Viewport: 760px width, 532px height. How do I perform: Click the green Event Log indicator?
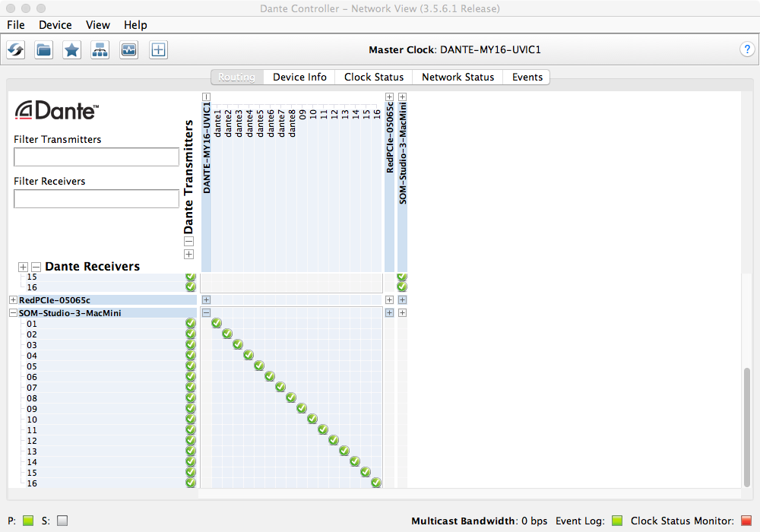click(x=617, y=521)
